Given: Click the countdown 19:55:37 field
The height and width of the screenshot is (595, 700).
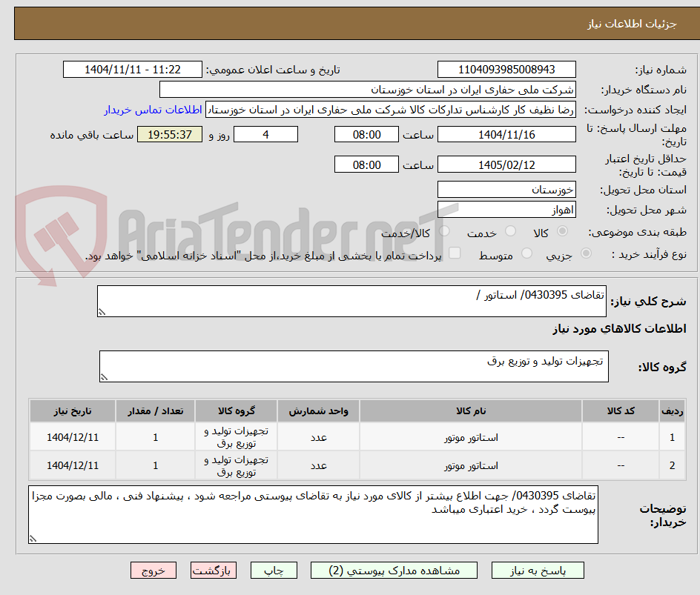Looking at the screenshot, I should [170, 134].
